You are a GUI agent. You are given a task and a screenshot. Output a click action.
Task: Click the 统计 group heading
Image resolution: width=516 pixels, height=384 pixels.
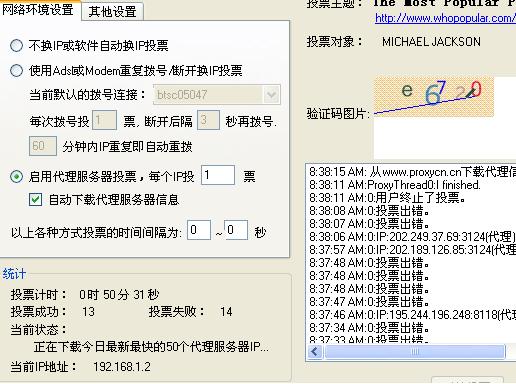(x=14, y=274)
